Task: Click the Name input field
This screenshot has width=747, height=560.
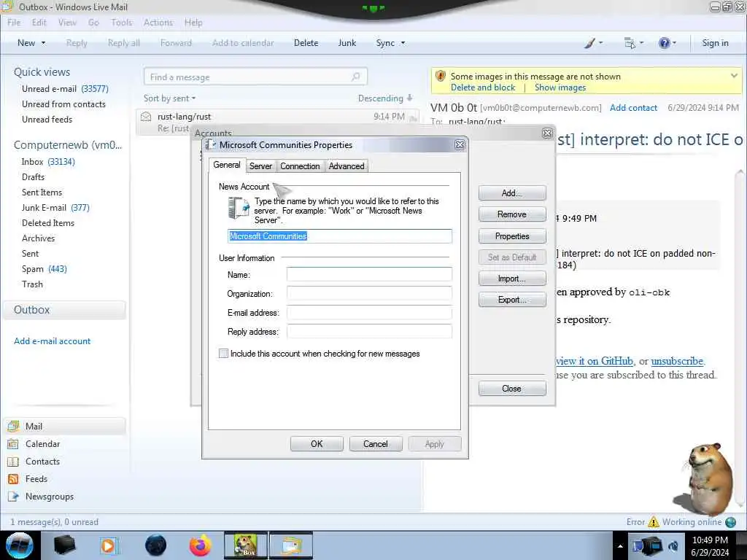Action: (x=369, y=274)
